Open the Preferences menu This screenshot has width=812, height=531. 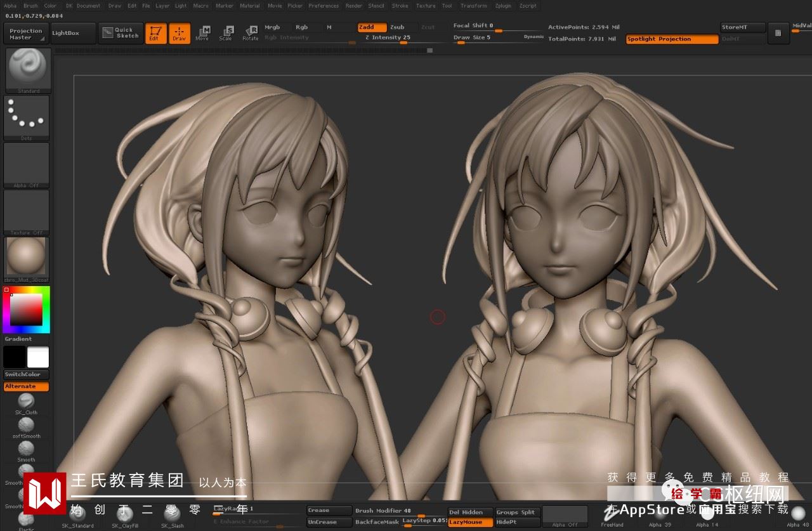coord(324,6)
